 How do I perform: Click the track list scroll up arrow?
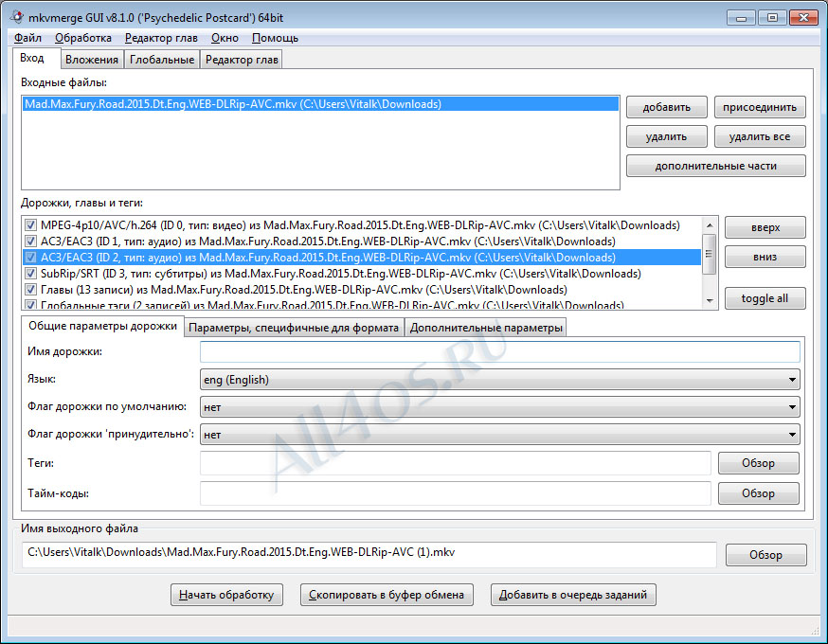[710, 225]
